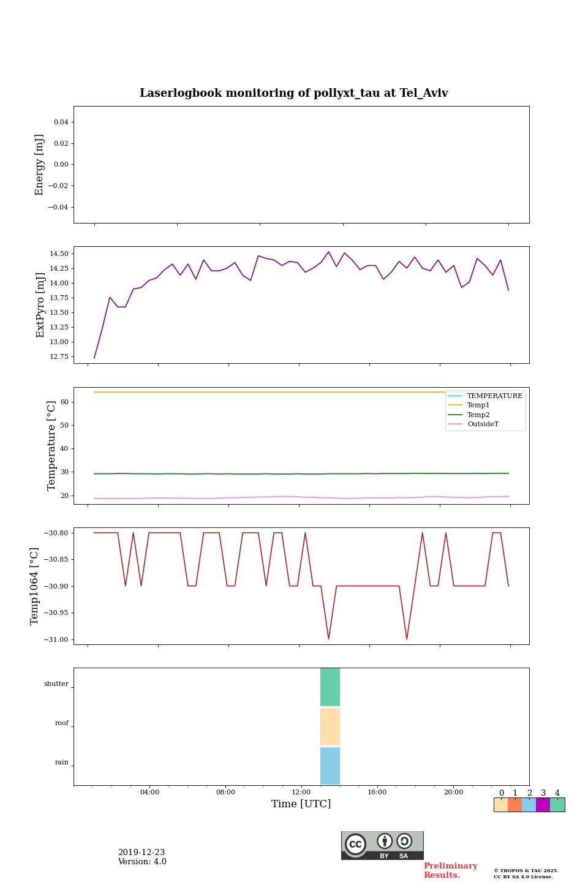Click the 'roof' y-axis tick label
Screen dimensions: 588x882
62,723
